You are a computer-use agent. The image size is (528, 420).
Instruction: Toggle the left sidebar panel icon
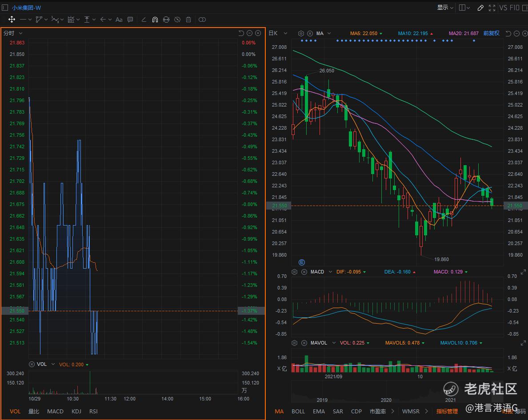click(5, 8)
